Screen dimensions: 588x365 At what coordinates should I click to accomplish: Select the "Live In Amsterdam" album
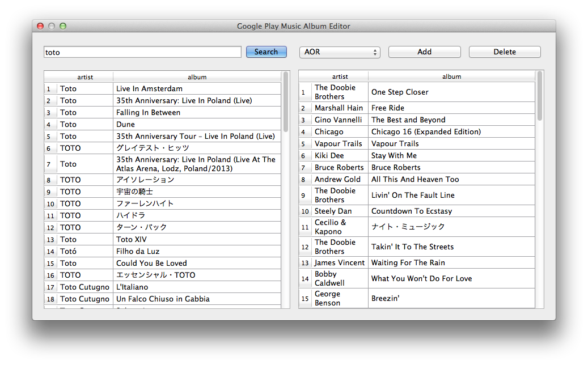coord(197,89)
